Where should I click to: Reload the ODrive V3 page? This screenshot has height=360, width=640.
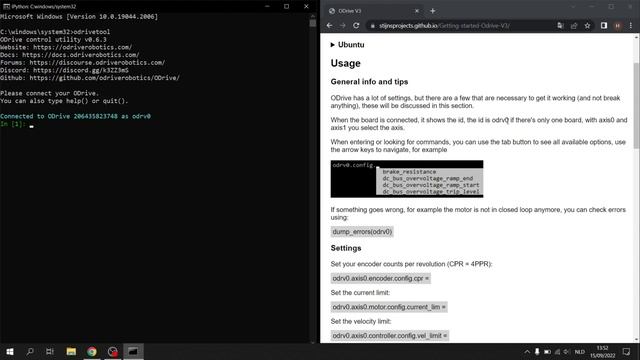(x=356, y=25)
